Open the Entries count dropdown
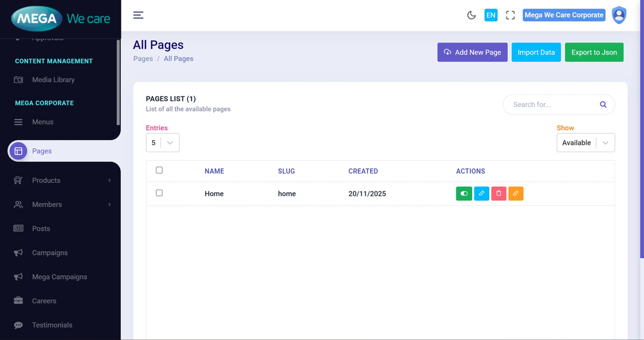The width and height of the screenshot is (644, 340). pyautogui.click(x=163, y=143)
